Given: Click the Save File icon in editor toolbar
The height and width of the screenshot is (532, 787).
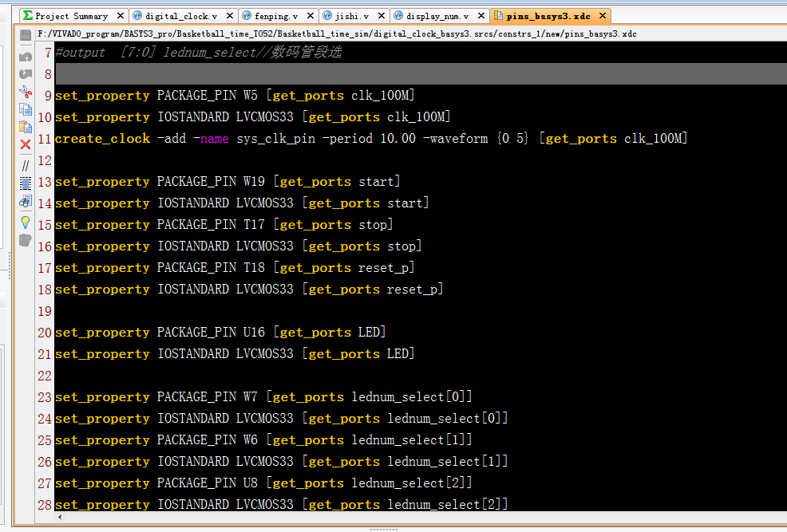Looking at the screenshot, I should (25, 35).
